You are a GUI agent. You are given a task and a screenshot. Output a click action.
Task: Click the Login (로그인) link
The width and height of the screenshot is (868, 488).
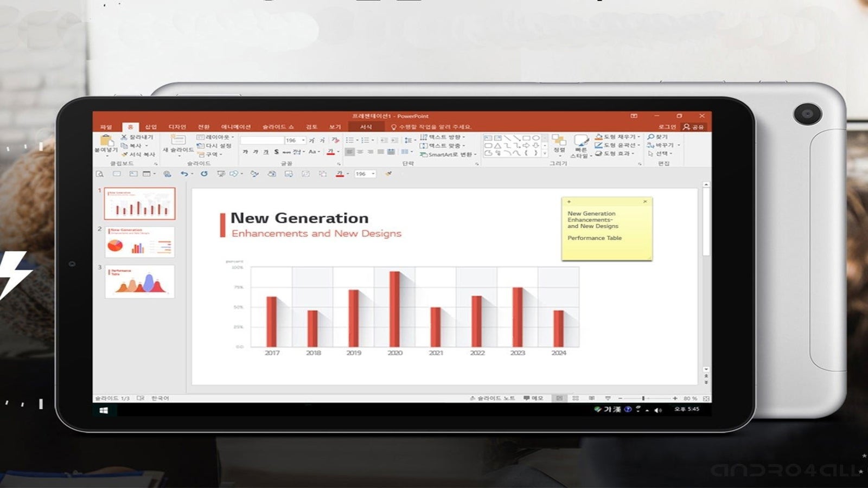(667, 127)
